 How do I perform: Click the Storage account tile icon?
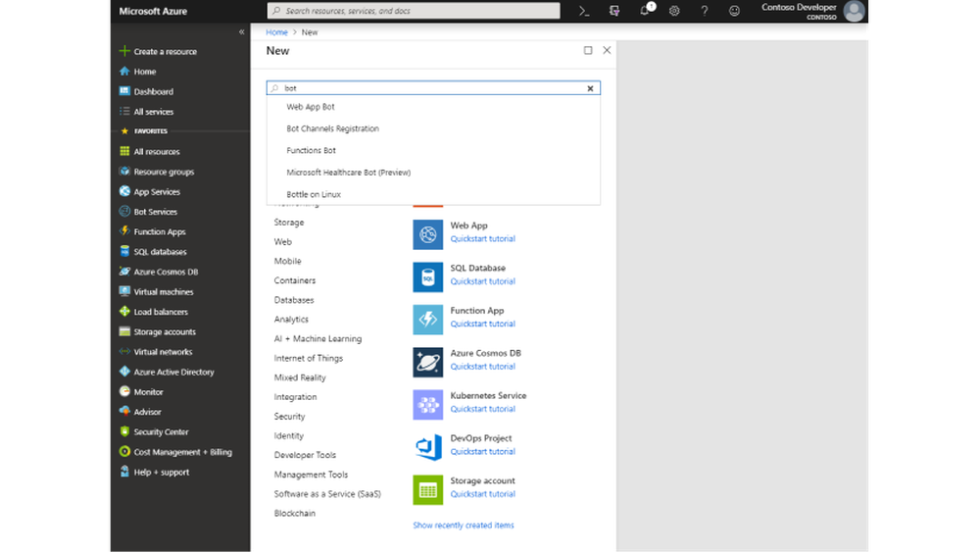(427, 489)
